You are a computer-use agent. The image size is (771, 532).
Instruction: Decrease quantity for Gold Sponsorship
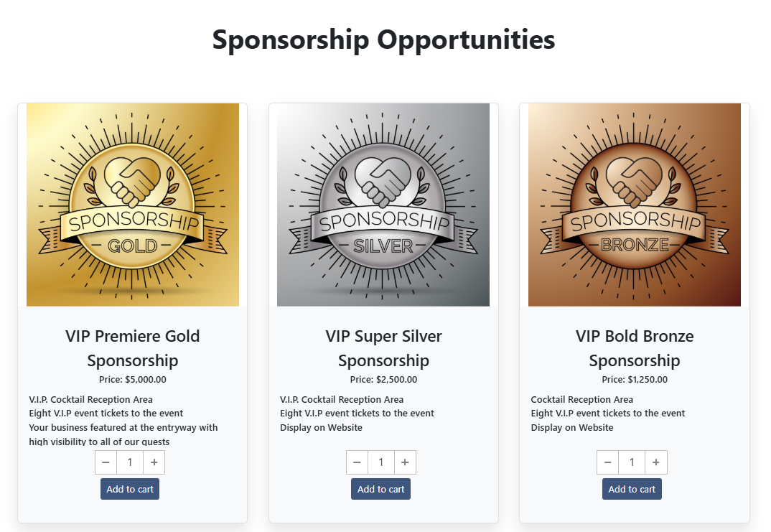click(x=106, y=462)
